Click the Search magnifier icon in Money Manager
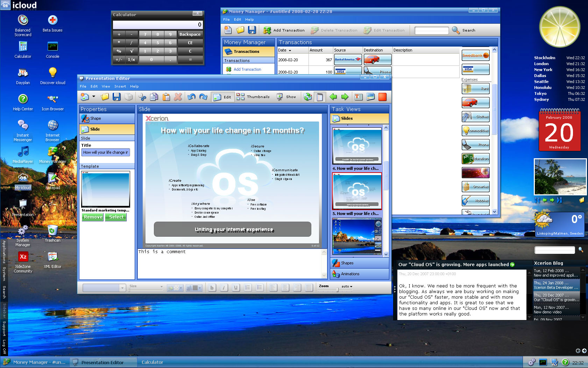The image size is (588, 368). 455,30
